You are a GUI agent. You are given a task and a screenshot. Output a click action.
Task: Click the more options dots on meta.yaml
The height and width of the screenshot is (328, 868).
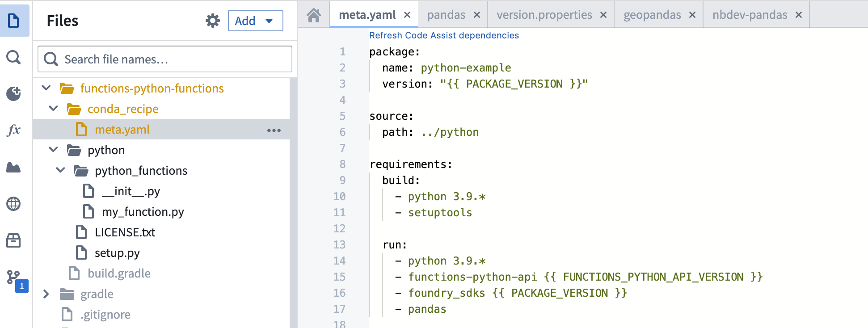(274, 130)
